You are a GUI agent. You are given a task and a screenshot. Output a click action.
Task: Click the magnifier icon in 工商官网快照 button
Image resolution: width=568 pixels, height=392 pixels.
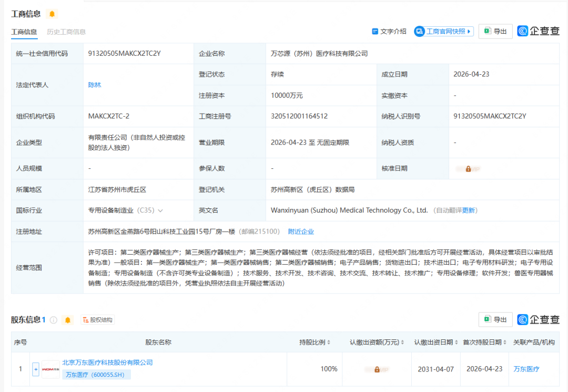(420, 32)
